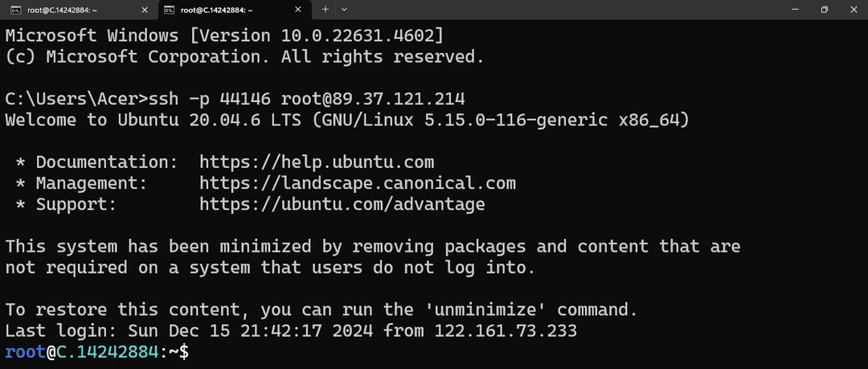Screen dimensions: 868x369
Task: Close the active root@C.14242884 tab
Action: pyautogui.click(x=298, y=10)
